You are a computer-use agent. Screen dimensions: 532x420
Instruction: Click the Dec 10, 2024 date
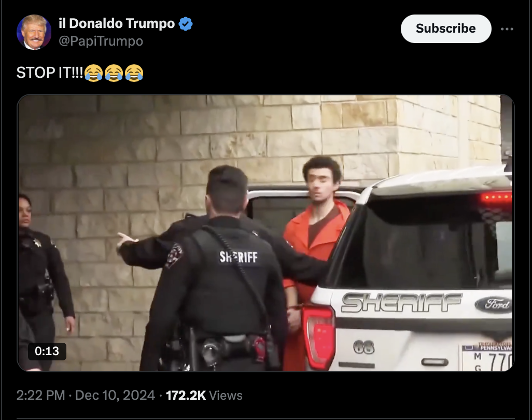(115, 395)
